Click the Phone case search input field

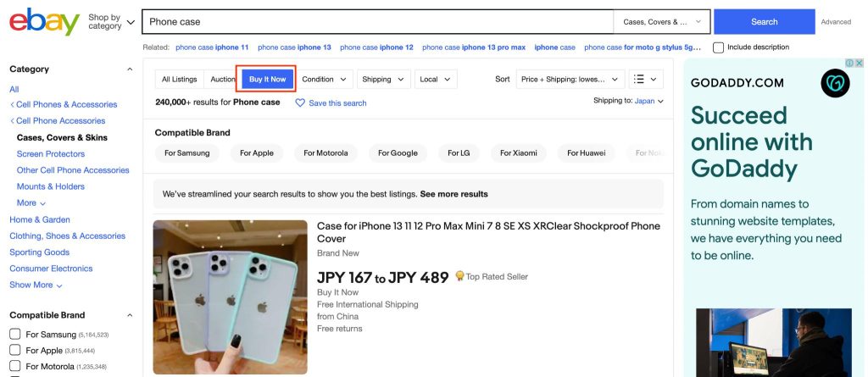coord(378,22)
